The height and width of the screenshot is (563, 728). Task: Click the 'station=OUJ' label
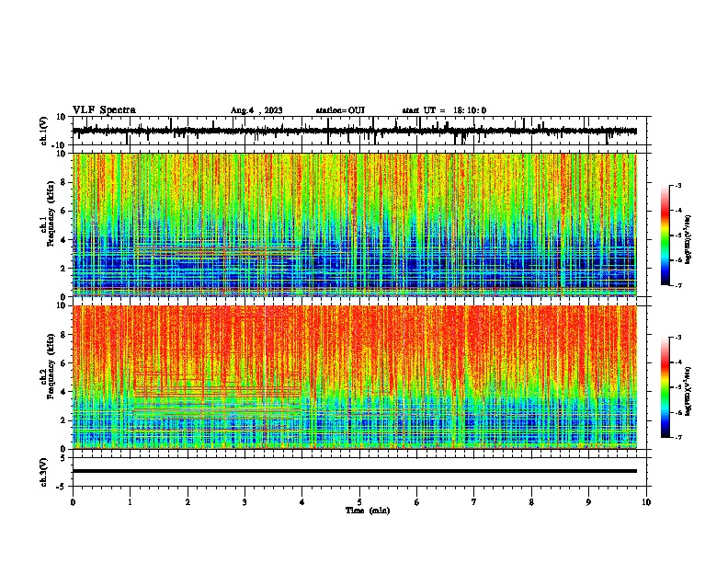coord(340,110)
